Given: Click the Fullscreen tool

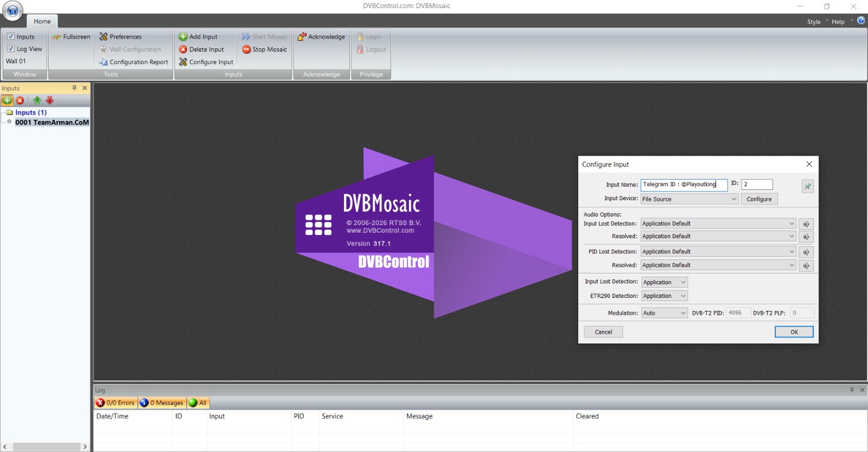Looking at the screenshot, I should pos(72,37).
